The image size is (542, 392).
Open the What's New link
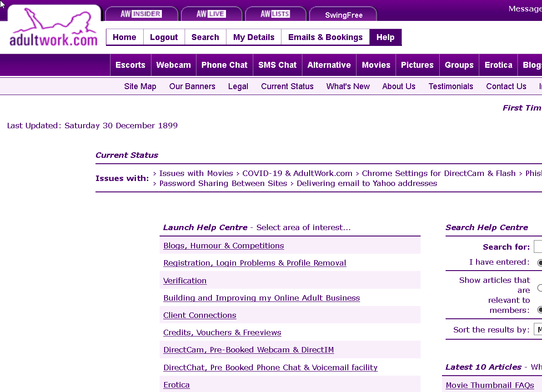[348, 86]
